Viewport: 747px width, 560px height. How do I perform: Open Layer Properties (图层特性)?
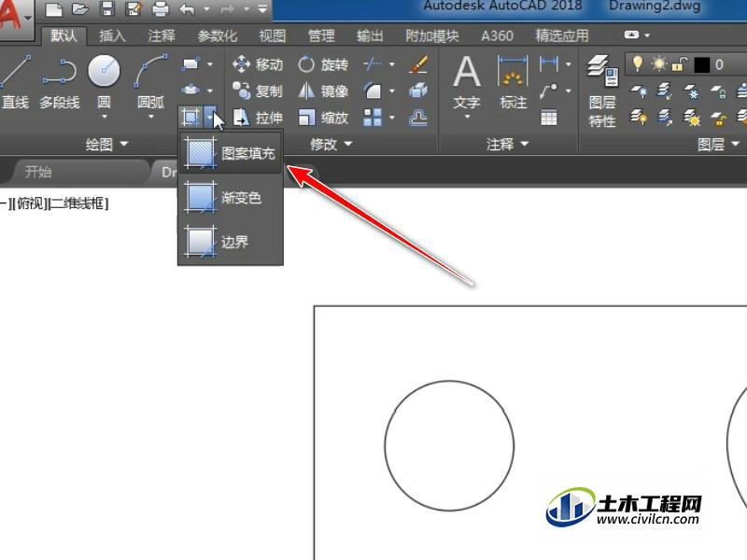click(x=602, y=91)
